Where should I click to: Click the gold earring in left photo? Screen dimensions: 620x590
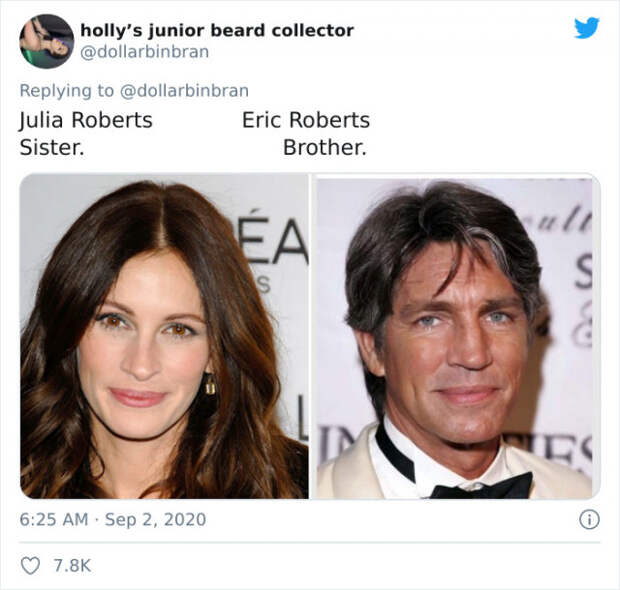[210, 384]
